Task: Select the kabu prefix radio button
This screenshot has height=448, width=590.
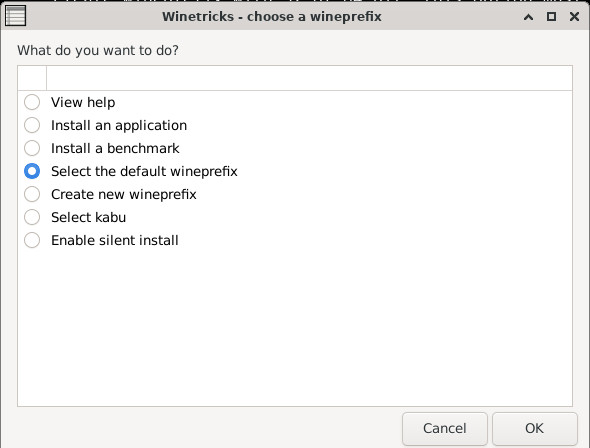Action: pyautogui.click(x=32, y=217)
